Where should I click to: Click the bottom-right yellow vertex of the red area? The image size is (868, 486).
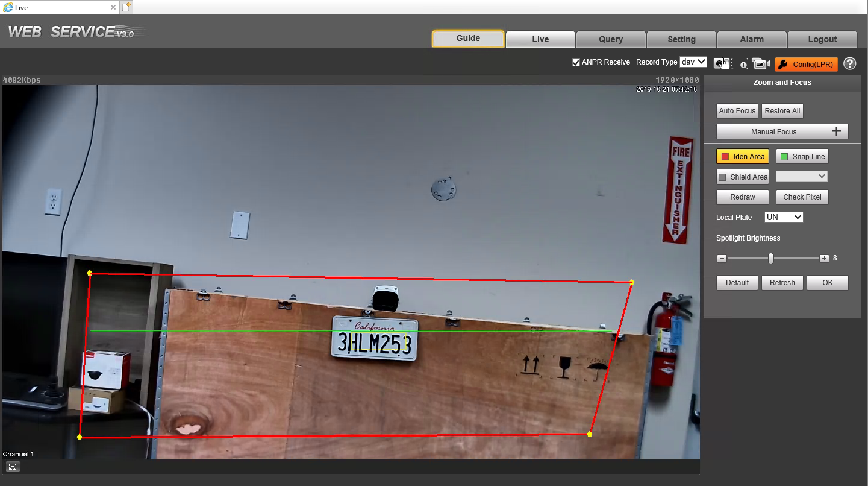[590, 434]
